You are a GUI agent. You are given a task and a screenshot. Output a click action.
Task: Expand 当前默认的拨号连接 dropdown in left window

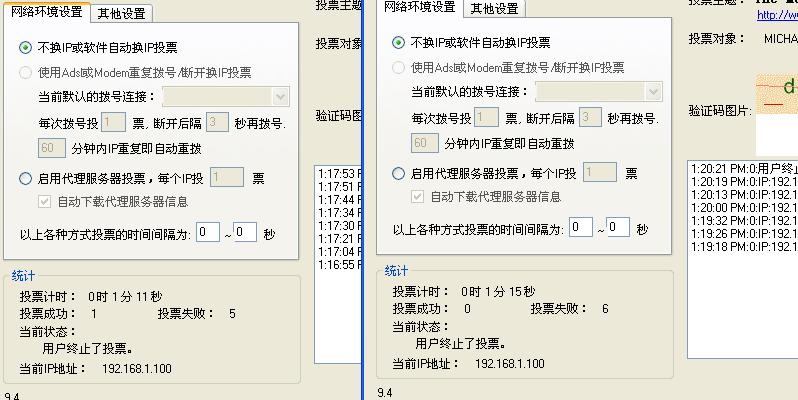coord(279,96)
